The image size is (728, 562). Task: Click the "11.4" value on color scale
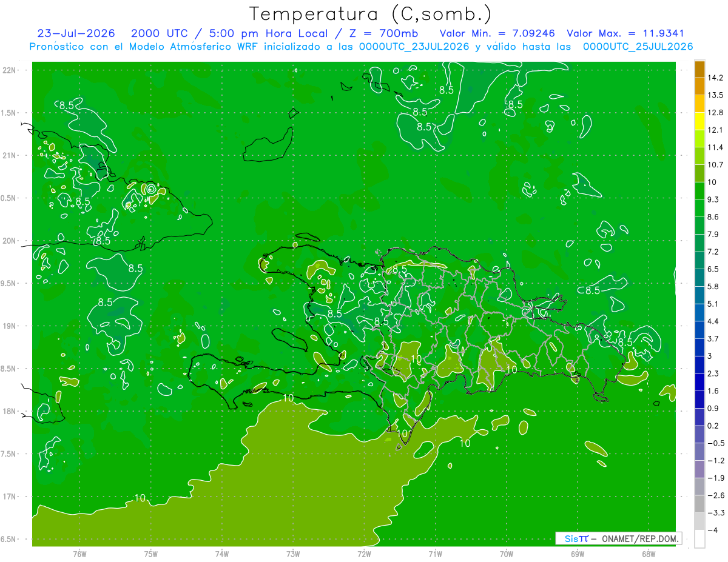(x=715, y=147)
